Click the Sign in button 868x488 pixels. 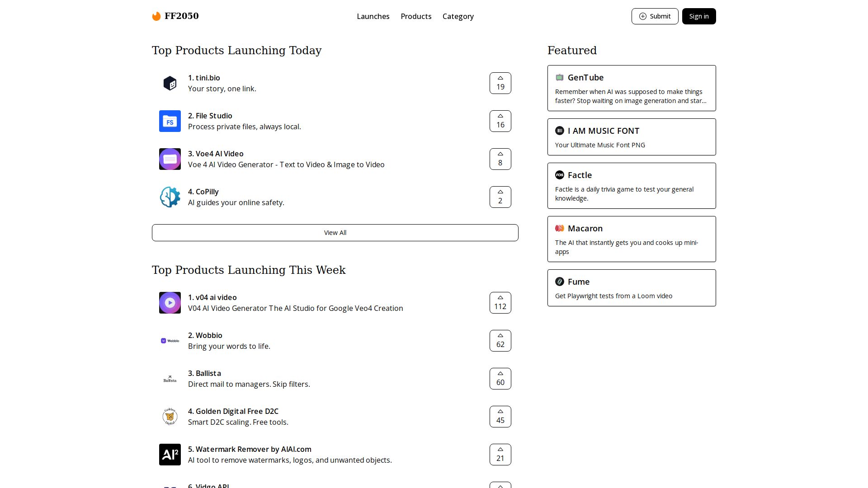pos(698,16)
